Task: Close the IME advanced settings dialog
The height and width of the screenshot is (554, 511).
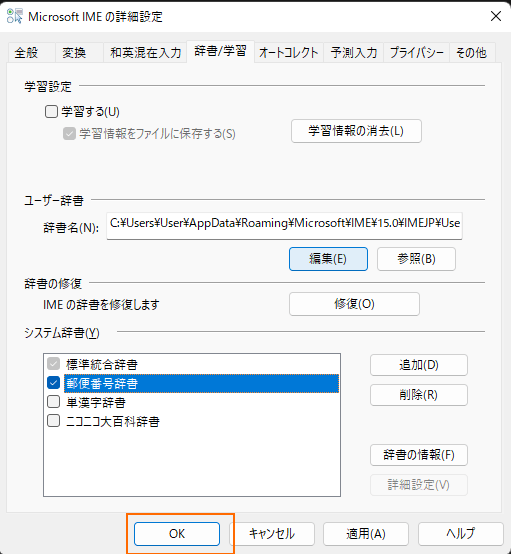Action: 496,16
